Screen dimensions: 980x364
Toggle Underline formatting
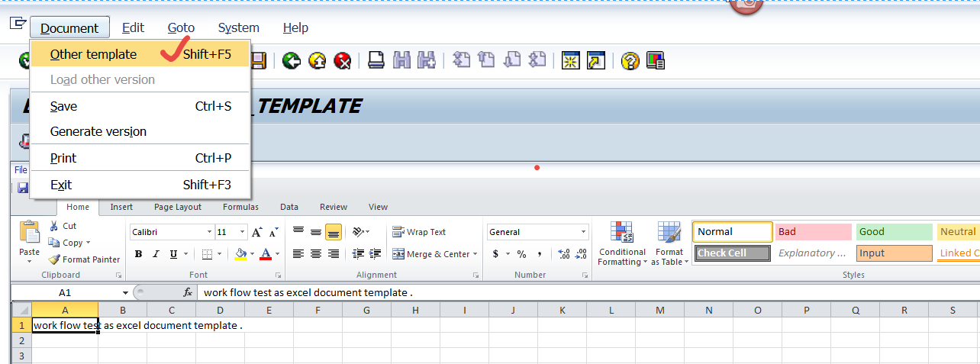173,254
